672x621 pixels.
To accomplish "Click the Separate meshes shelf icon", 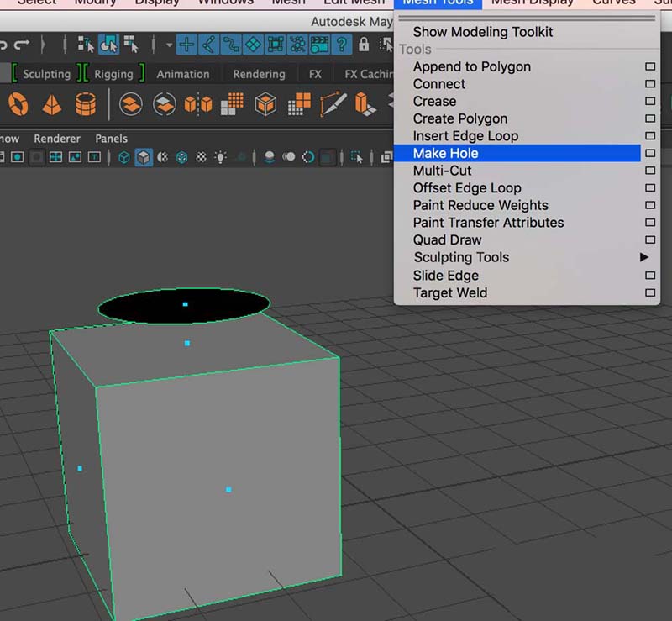I will (x=165, y=104).
